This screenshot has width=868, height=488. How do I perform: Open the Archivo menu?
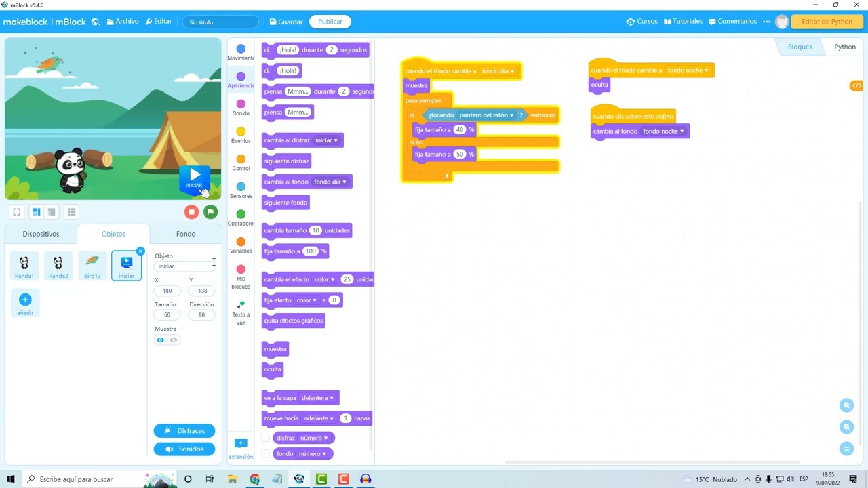[123, 22]
